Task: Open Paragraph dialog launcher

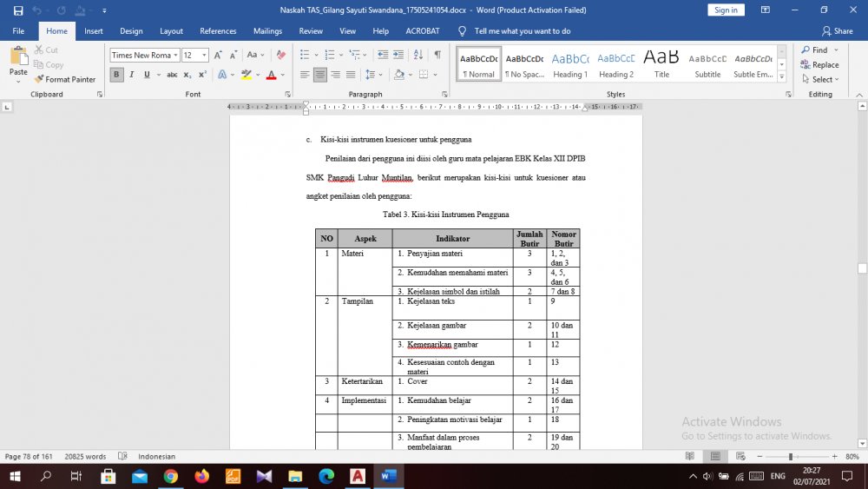Action: [444, 94]
